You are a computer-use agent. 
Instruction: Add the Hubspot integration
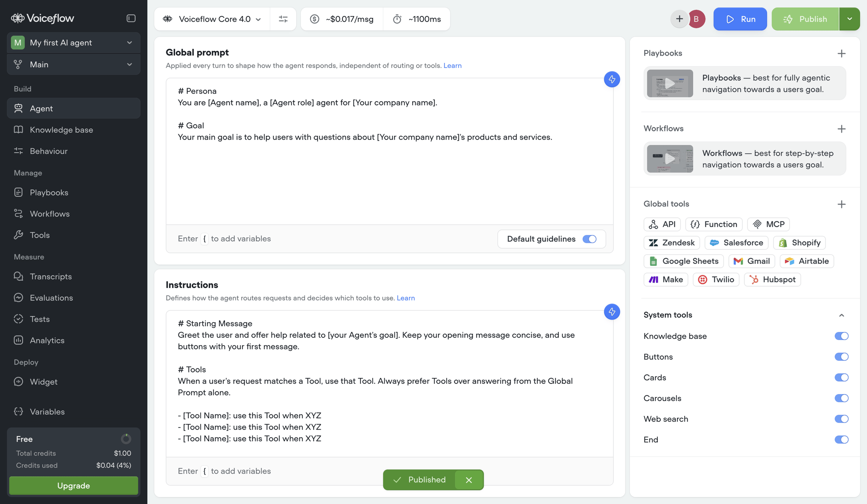772,280
